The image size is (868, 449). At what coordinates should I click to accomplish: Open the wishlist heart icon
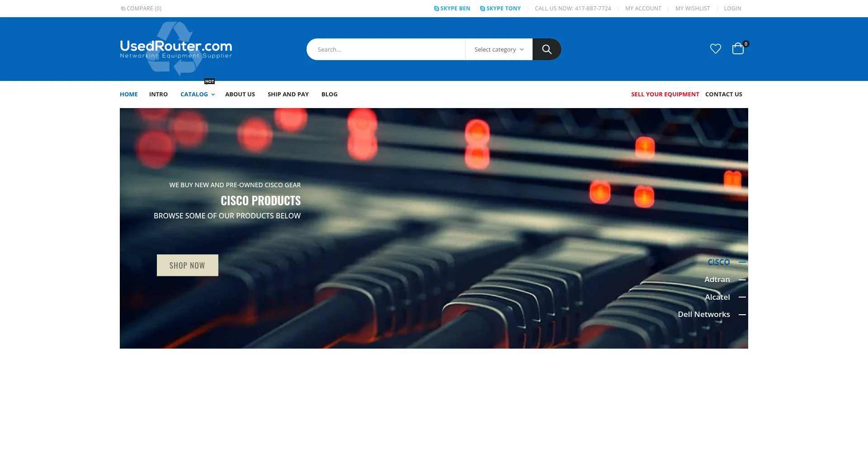pyautogui.click(x=715, y=49)
